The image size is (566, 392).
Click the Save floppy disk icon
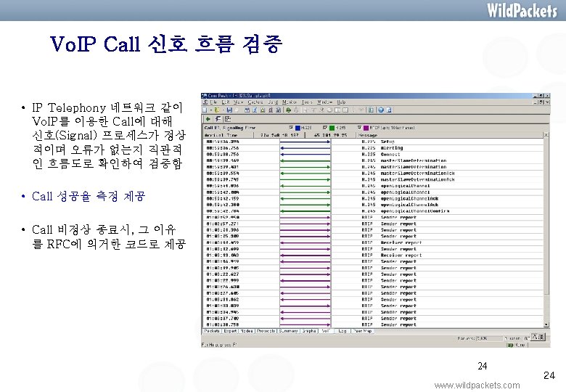pos(229,110)
